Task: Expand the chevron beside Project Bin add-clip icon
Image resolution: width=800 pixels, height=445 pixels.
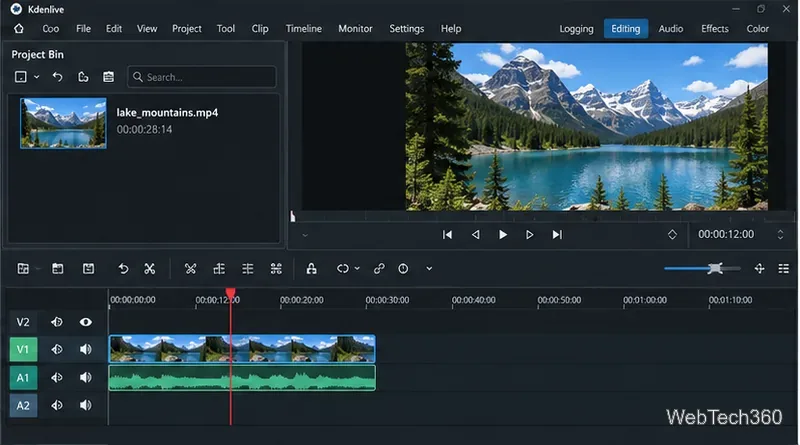Action: point(36,77)
